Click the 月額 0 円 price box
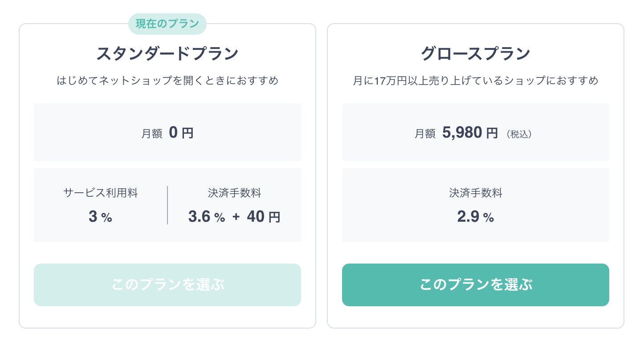 click(x=167, y=132)
